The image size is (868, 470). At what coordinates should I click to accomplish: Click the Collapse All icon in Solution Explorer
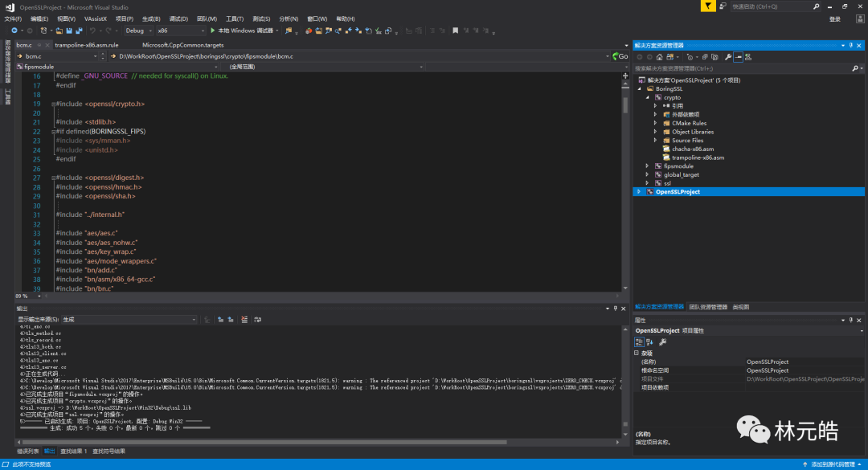[705, 57]
